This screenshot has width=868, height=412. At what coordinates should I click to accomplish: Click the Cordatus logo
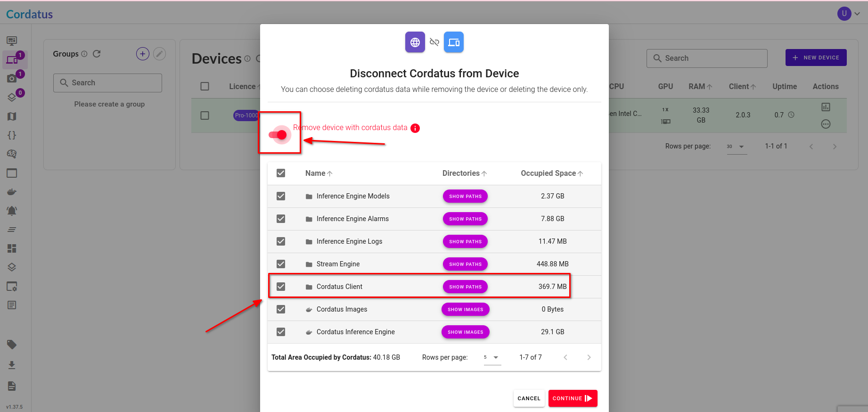(x=29, y=14)
